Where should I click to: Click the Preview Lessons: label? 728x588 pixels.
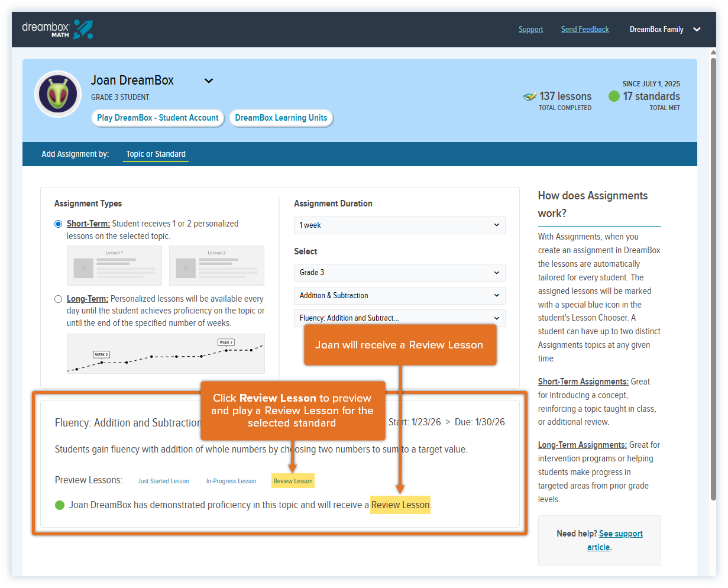point(89,480)
